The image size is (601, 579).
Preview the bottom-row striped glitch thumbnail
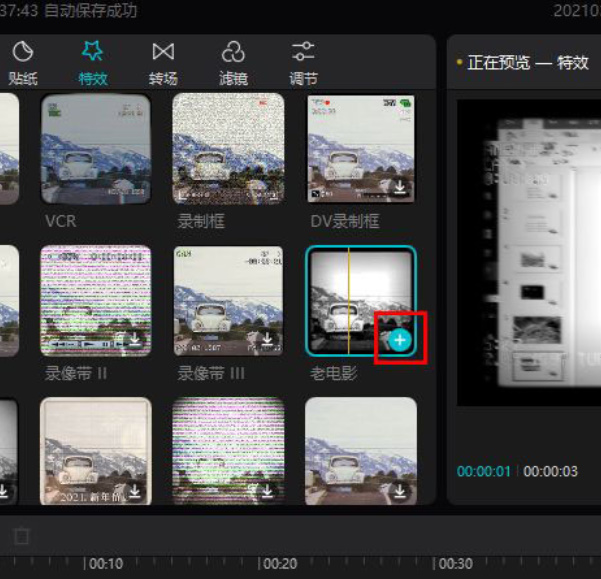coord(228,451)
